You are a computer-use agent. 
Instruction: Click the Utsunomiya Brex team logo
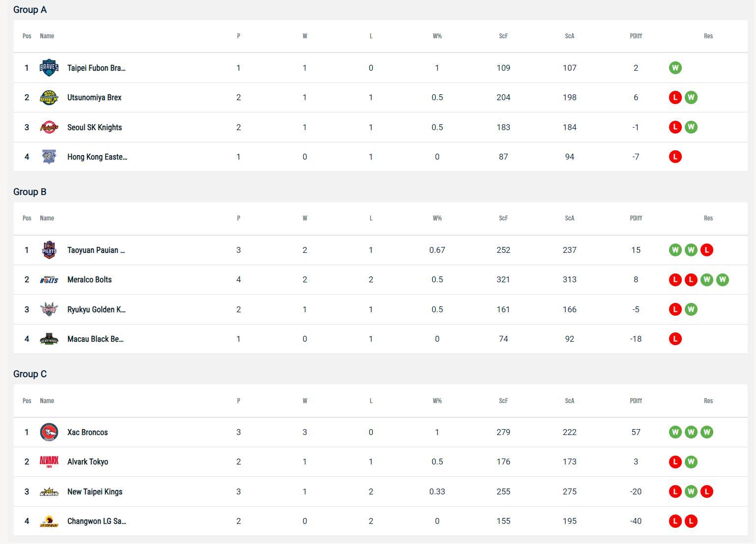pyautogui.click(x=49, y=97)
